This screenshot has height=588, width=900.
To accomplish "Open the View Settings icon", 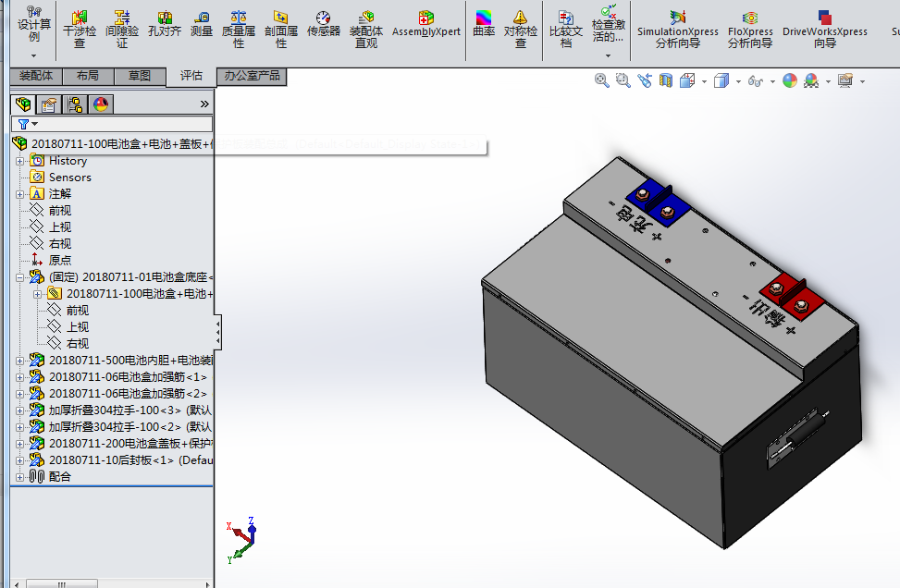I will pos(845,80).
